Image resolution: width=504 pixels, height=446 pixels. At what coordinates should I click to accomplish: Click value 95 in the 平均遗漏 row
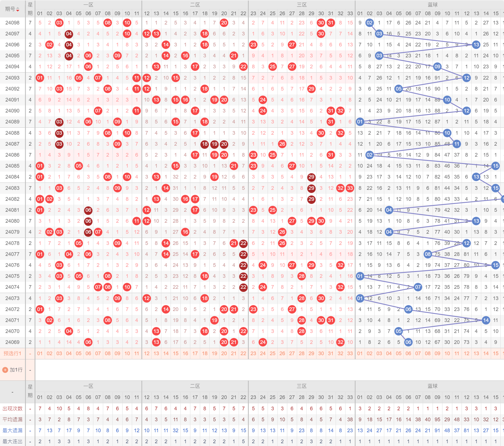pyautogui.click(x=437, y=420)
